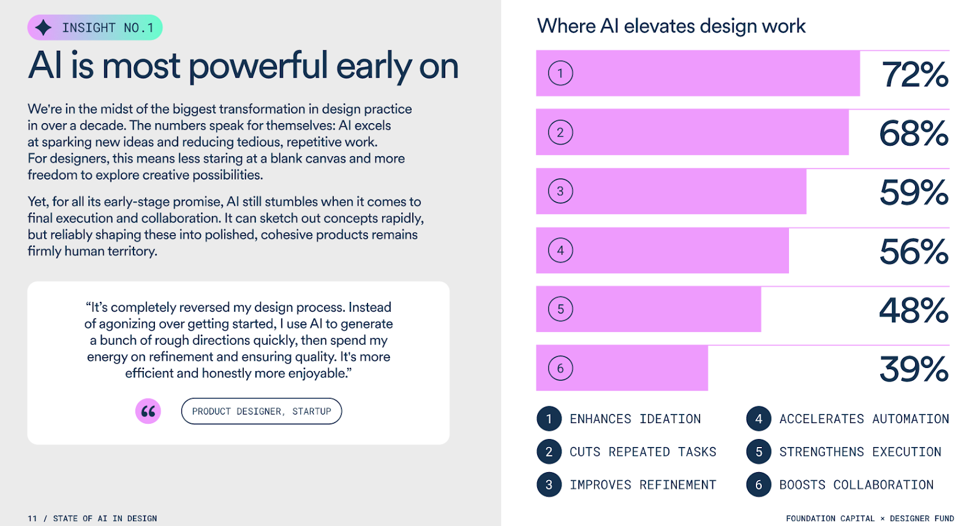
Task: Click the "AI is most powerful early on" headline
Action: (x=243, y=66)
